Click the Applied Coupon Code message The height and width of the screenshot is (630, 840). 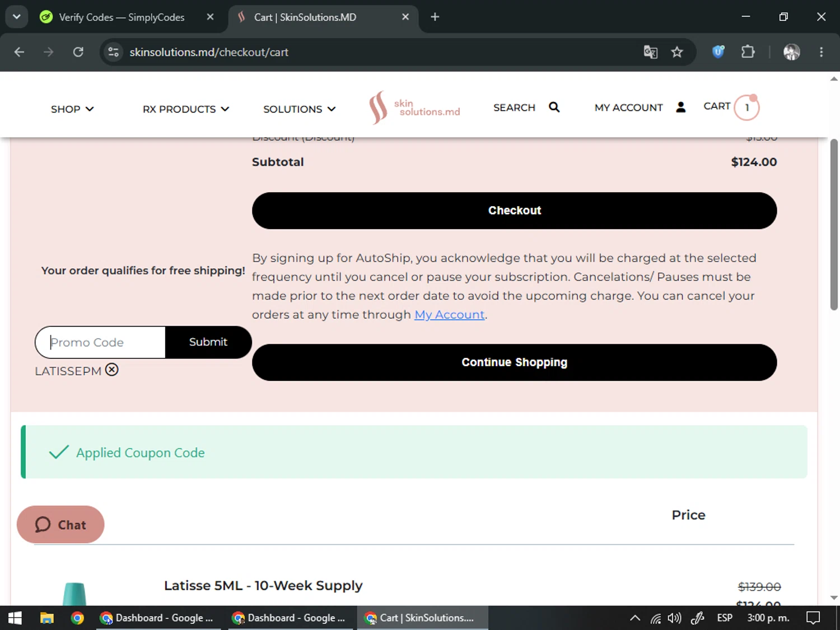(x=140, y=452)
